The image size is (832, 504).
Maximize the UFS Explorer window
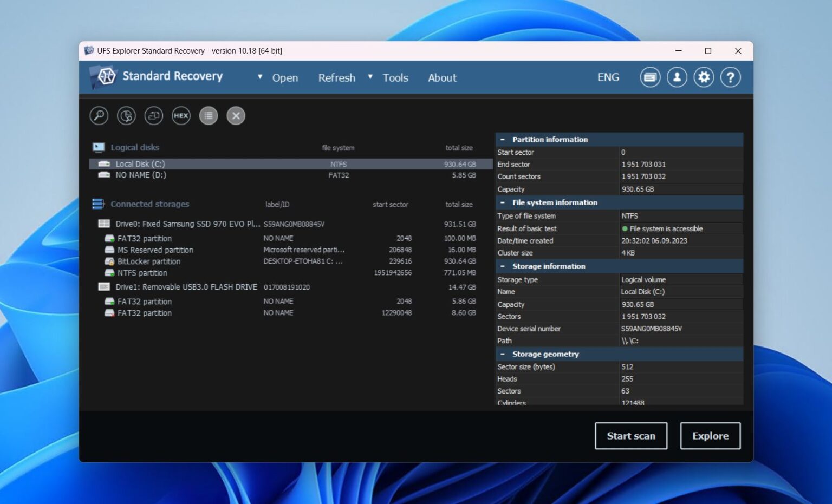[x=708, y=50]
